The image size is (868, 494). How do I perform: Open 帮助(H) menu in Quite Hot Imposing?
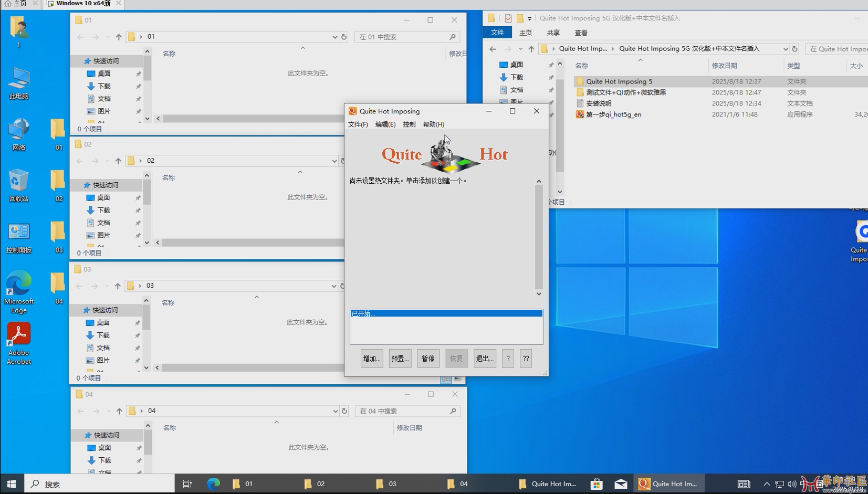click(x=434, y=124)
